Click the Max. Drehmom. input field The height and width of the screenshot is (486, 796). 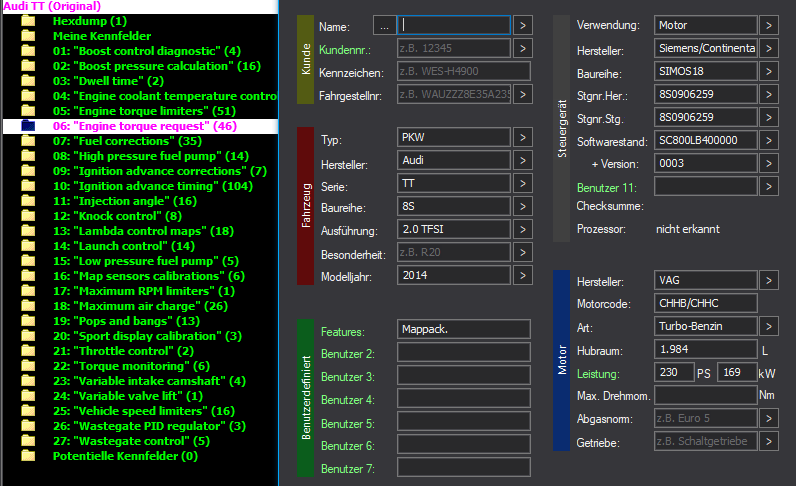pyautogui.click(x=706, y=395)
